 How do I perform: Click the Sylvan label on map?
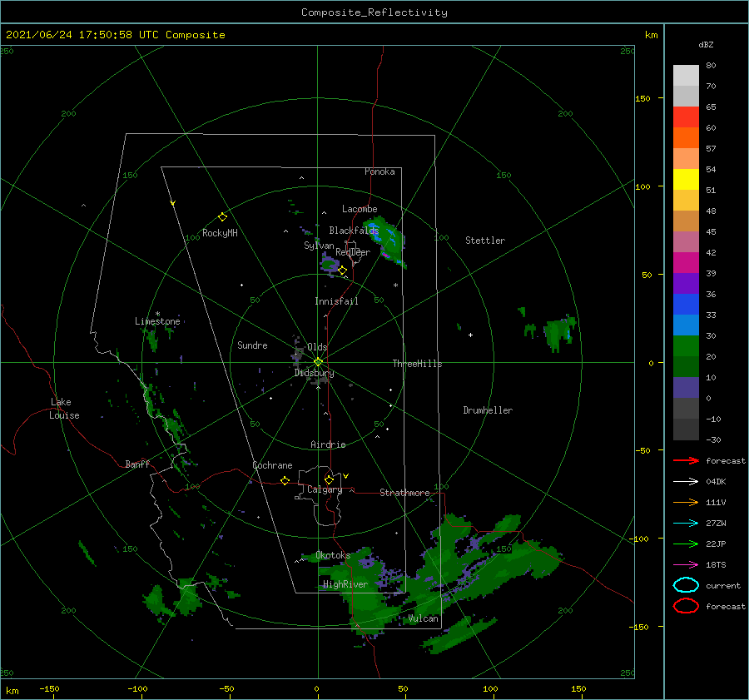(x=319, y=246)
